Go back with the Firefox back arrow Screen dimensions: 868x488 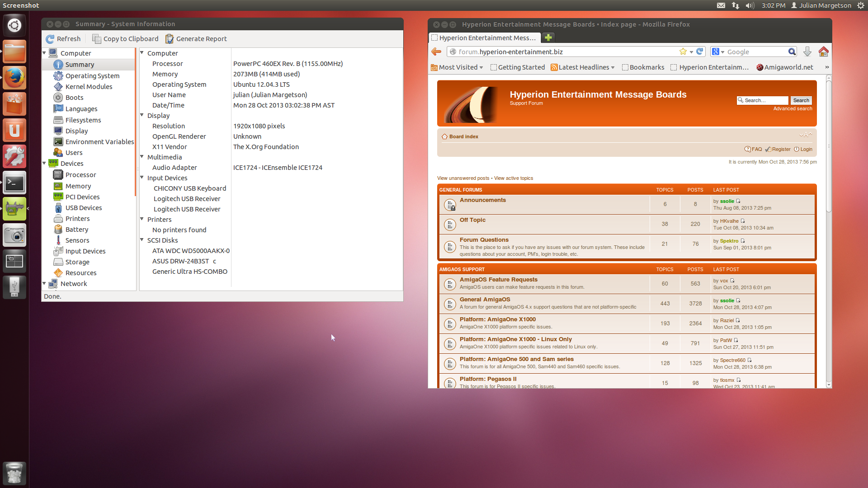click(436, 52)
